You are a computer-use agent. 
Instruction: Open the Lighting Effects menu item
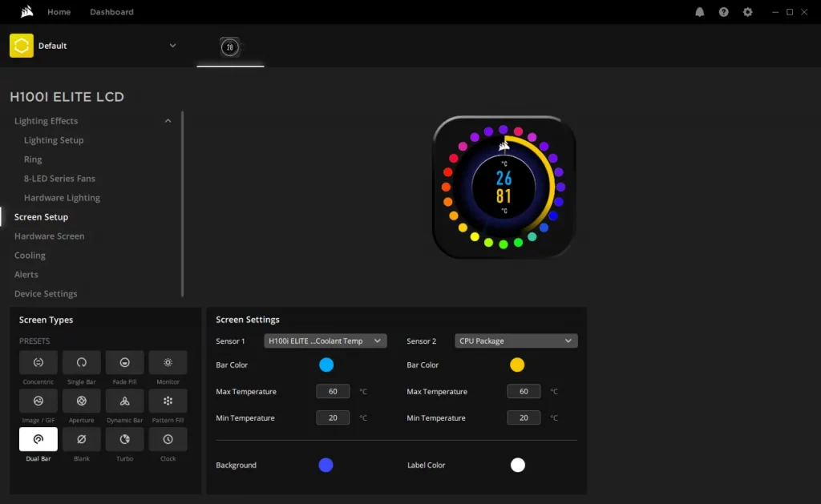[x=46, y=121]
